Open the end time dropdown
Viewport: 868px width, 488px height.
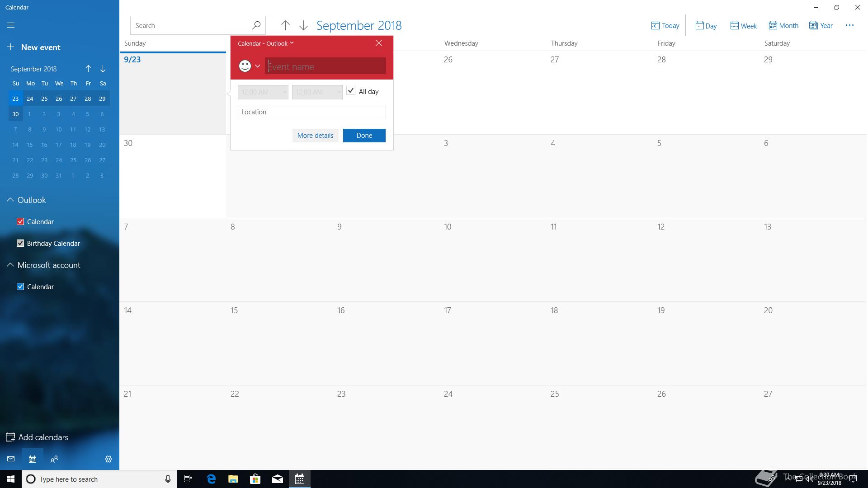[x=317, y=92]
